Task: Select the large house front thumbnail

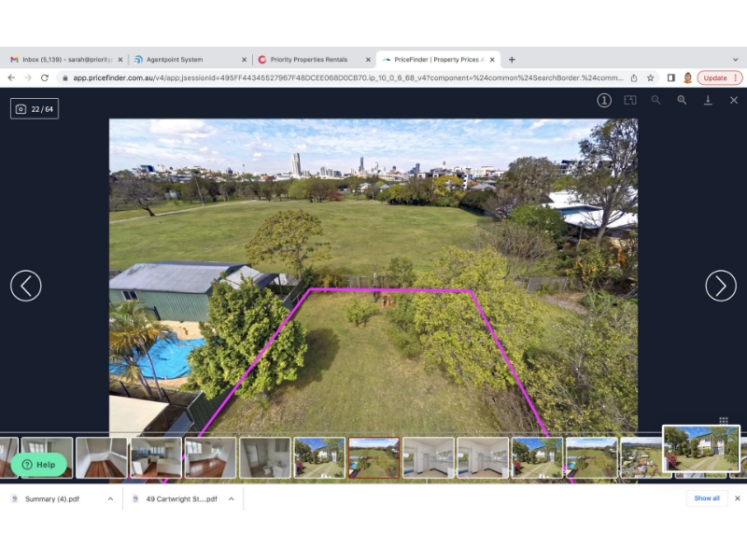Action: tap(700, 449)
